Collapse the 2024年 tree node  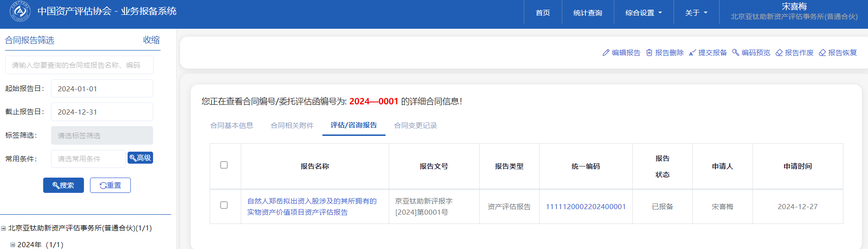click(13, 245)
